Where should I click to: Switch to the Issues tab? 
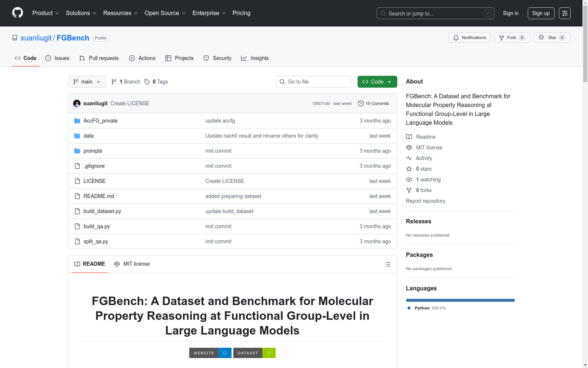[x=57, y=58]
